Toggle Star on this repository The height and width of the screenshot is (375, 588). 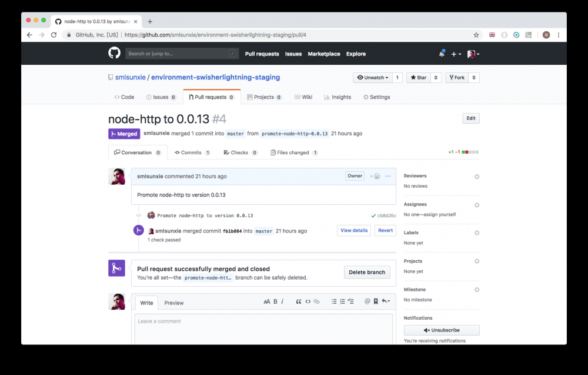(x=419, y=78)
